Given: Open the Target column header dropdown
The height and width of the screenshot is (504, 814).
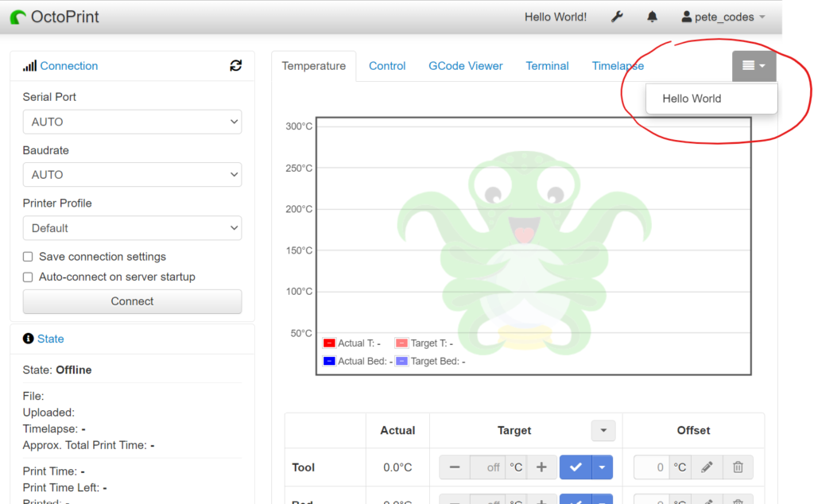Looking at the screenshot, I should click(603, 430).
